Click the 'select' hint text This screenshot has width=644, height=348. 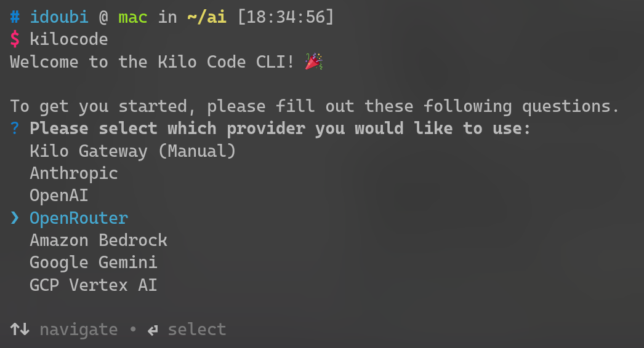pos(196,330)
